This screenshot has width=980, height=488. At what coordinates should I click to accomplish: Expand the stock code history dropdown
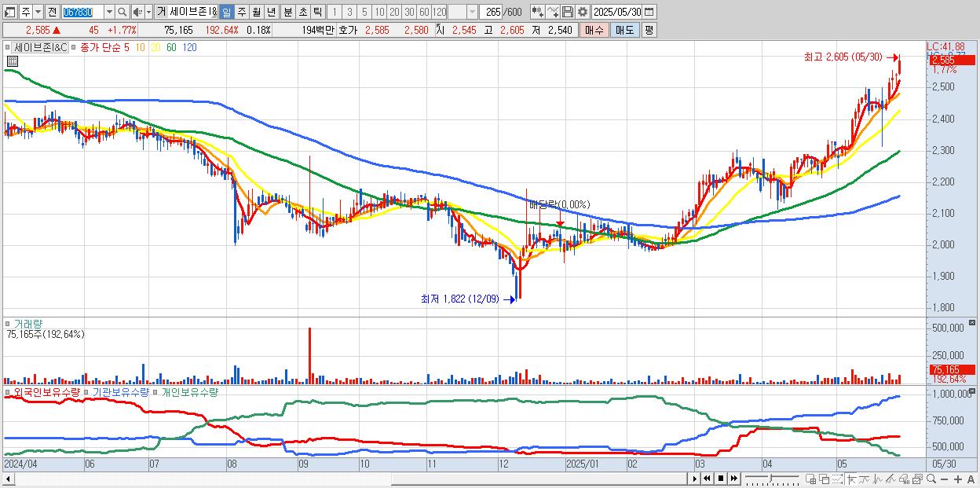109,12
